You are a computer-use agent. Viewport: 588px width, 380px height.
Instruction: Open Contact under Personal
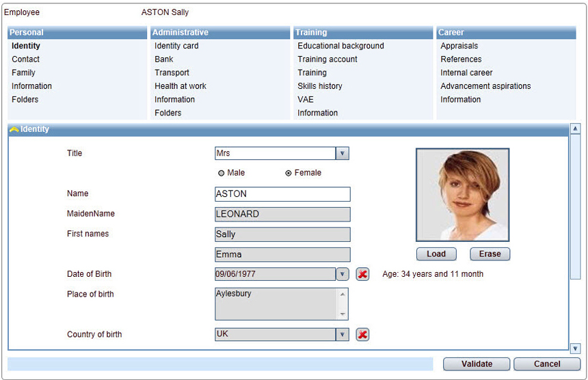pos(25,59)
